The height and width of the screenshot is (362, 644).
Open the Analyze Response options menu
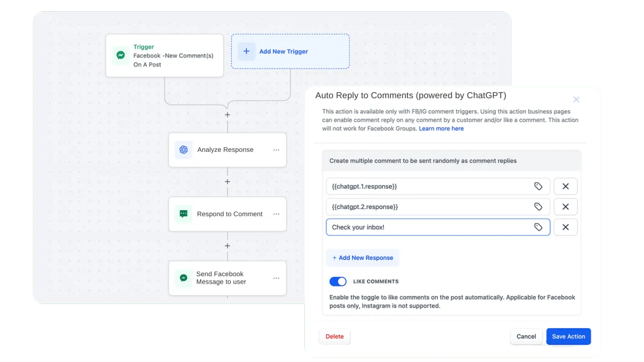point(276,150)
